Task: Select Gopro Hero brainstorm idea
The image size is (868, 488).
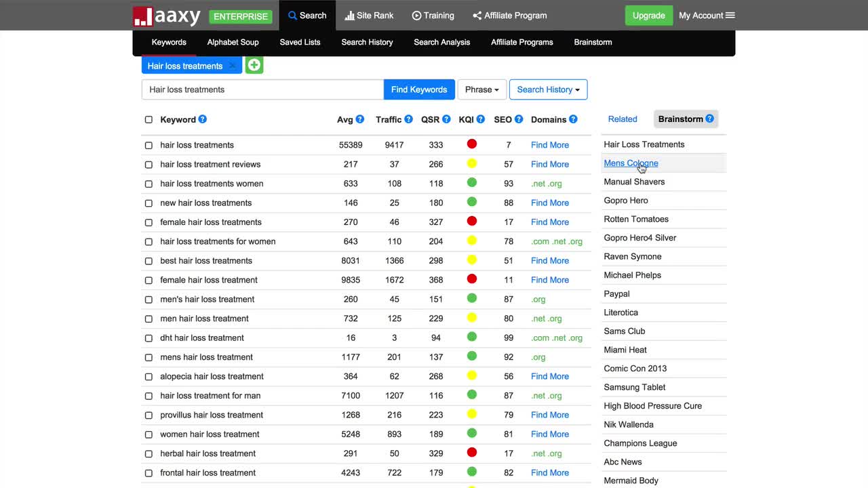Action: click(626, 201)
